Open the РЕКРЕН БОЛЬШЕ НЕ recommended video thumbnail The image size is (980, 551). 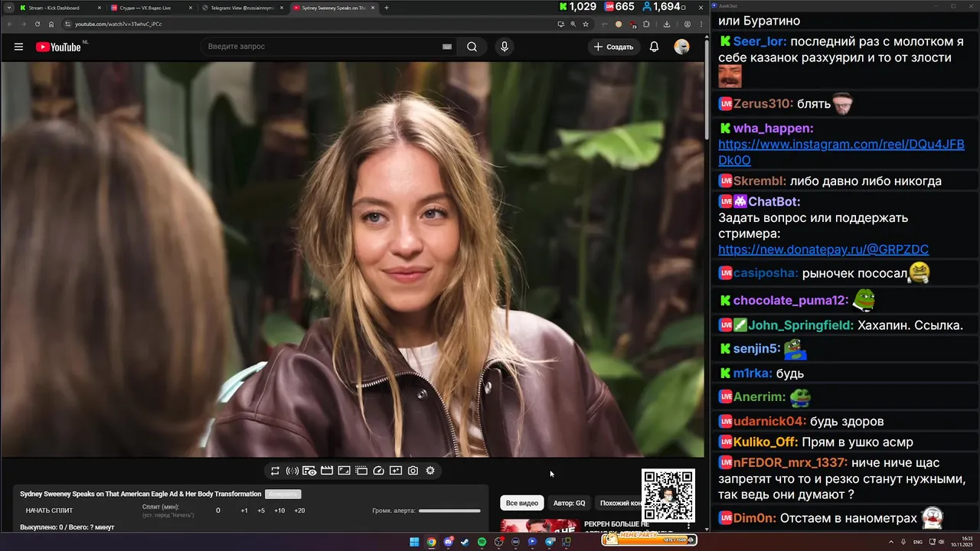coord(540,526)
